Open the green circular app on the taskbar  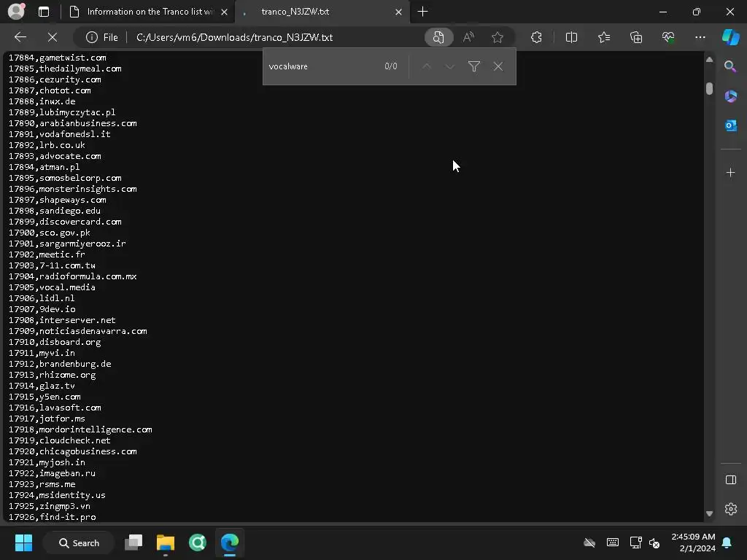197,542
